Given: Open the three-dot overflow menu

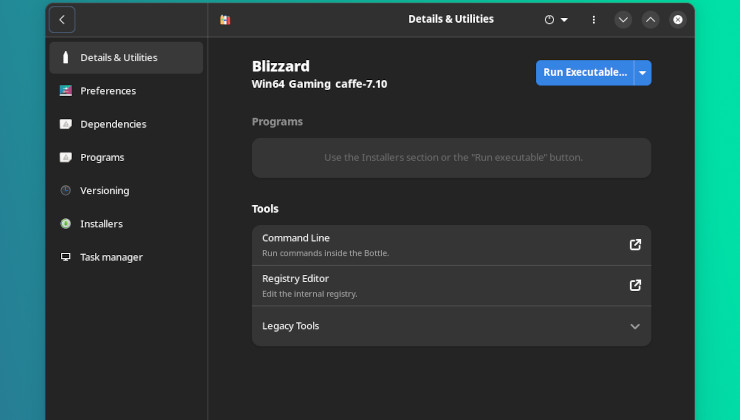Looking at the screenshot, I should [593, 19].
